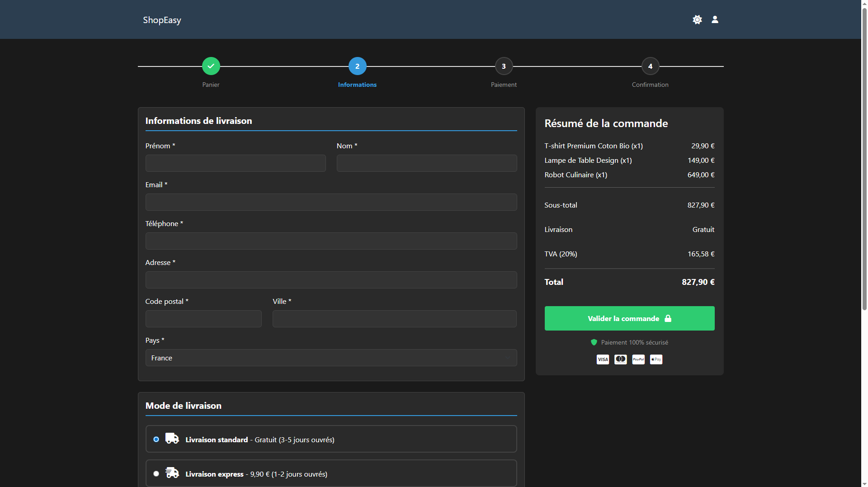Screen dimensions: 868x487
Task: Select the Livraison express shipping option
Action: coord(156,473)
